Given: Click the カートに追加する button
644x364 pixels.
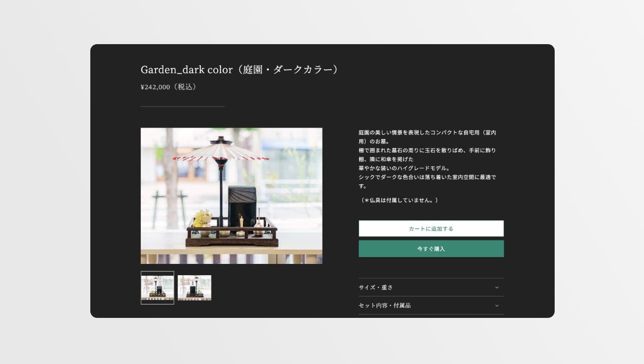Looking at the screenshot, I should pos(431,229).
